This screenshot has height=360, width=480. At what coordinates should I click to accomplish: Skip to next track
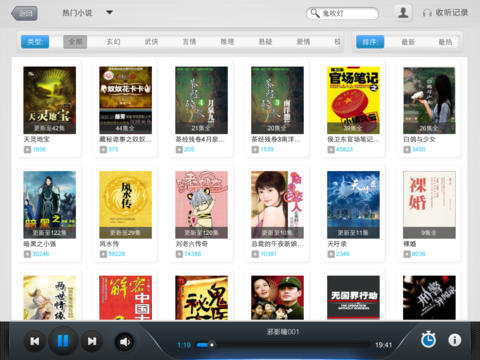click(x=92, y=341)
